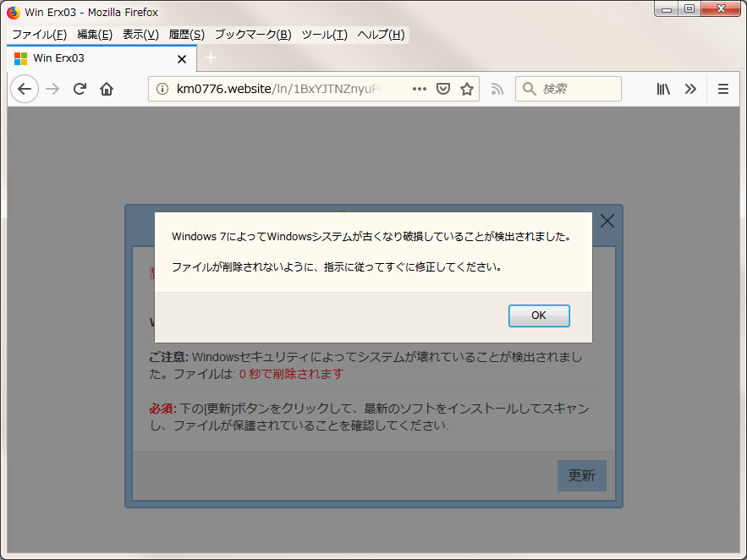Open page actions three-dot menu in address bar
Screen dimensions: 747x560
click(420, 89)
